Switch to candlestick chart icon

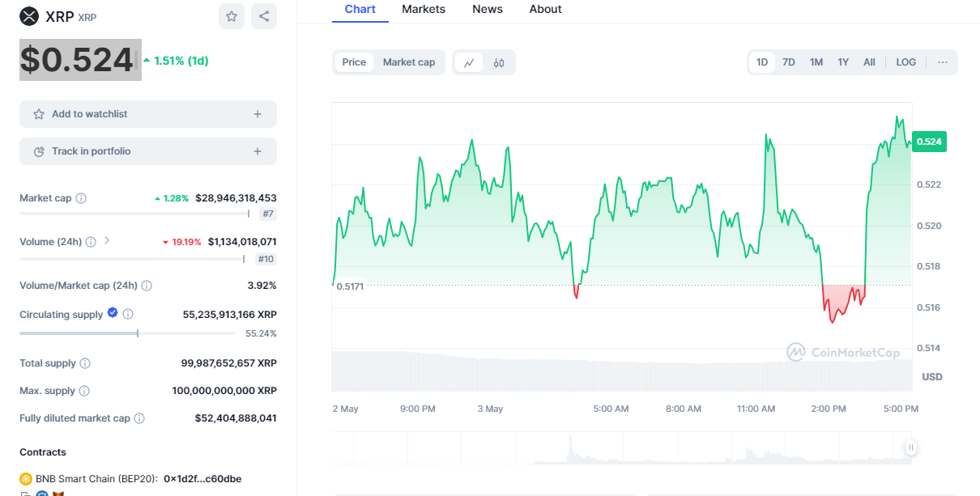499,62
